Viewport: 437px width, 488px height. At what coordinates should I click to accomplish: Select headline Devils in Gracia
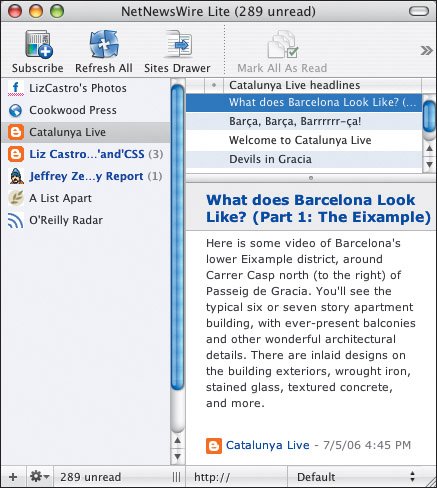pos(304,159)
